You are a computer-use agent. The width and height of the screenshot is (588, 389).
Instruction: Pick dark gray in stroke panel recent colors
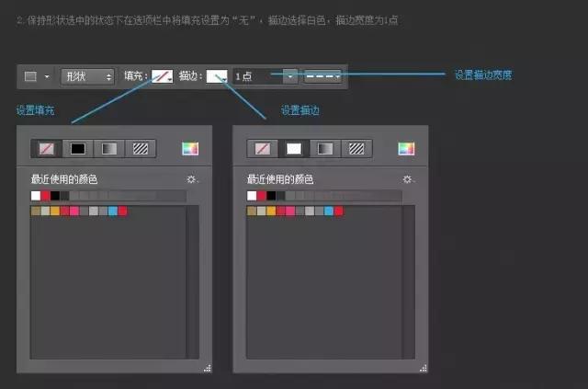point(281,196)
